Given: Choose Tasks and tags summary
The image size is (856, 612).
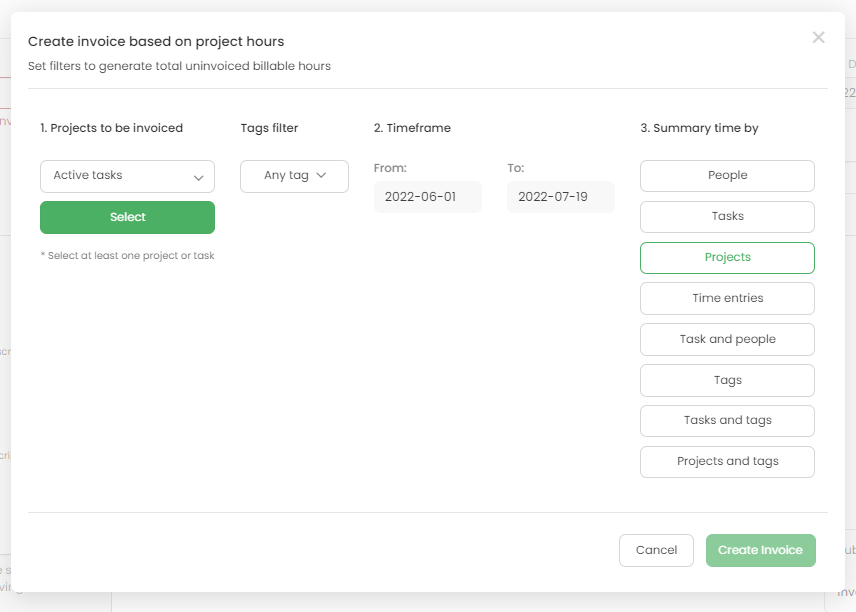Looking at the screenshot, I should (x=727, y=421).
